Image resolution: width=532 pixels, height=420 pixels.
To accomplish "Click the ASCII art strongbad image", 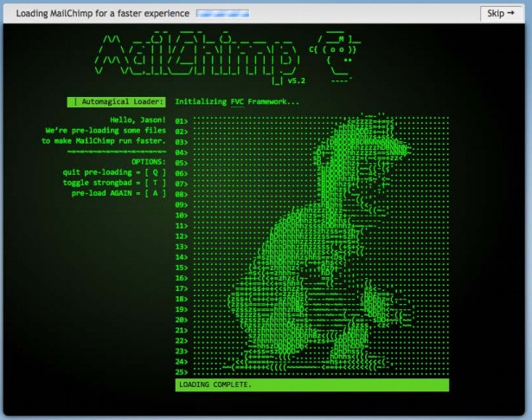I will pyautogui.click(x=321, y=244).
